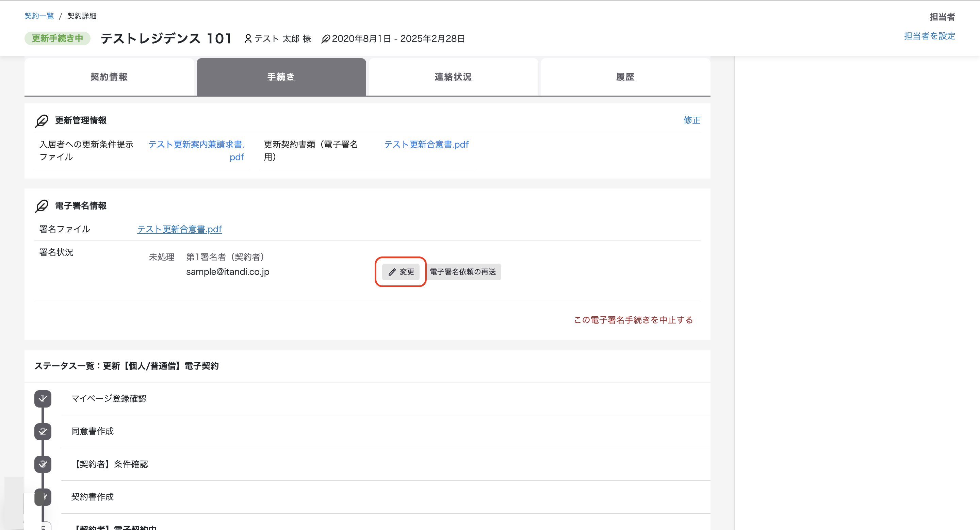Switch to the 履歴 tab

point(625,77)
